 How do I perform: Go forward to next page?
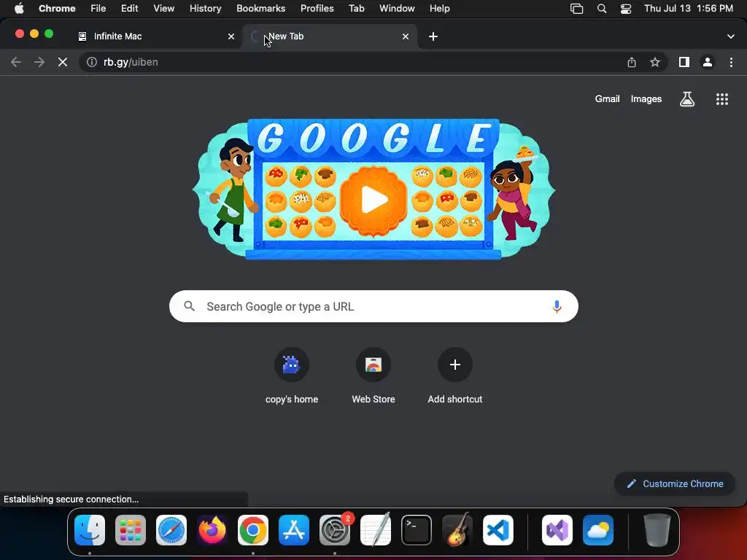39,63
